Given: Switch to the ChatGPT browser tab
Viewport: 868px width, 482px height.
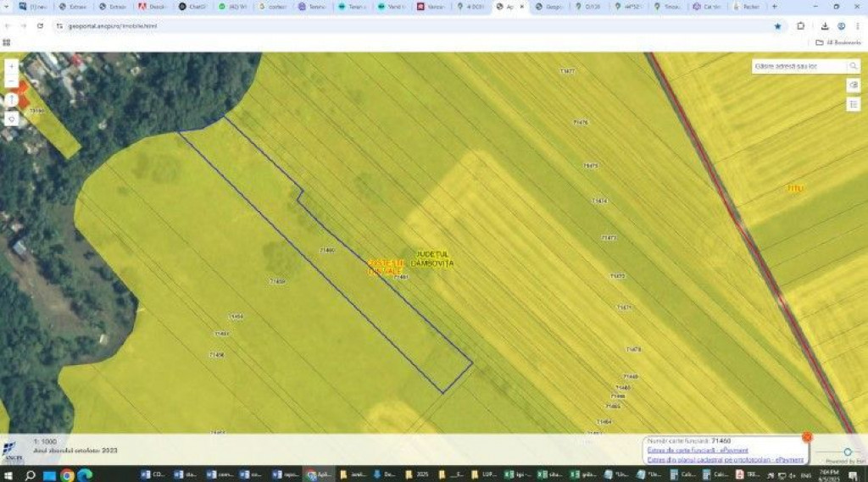Looking at the screenshot, I should pos(193,7).
